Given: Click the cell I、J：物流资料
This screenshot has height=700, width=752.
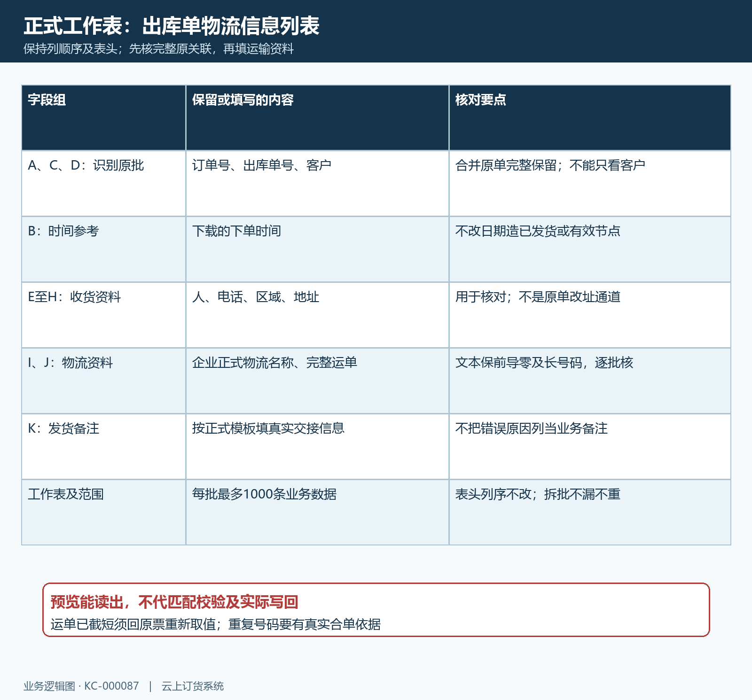Looking at the screenshot, I should (104, 381).
